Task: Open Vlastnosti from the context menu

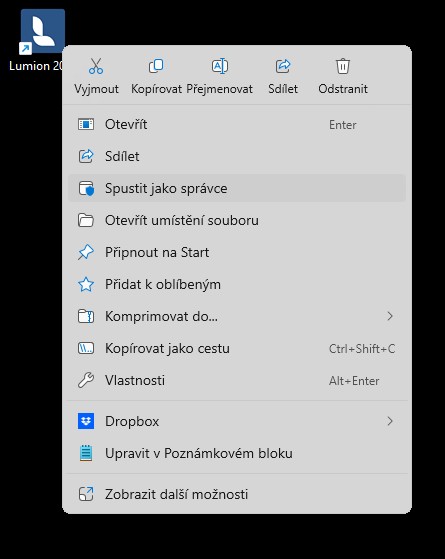Action: (x=237, y=380)
